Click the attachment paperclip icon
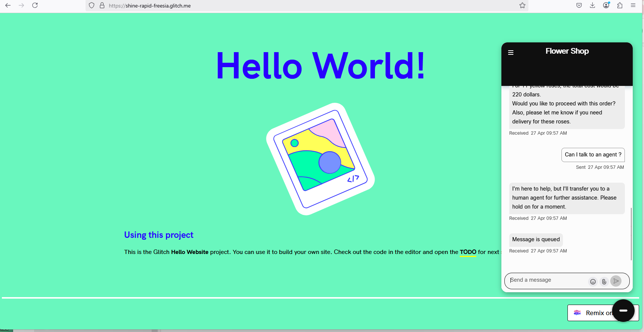 click(604, 281)
